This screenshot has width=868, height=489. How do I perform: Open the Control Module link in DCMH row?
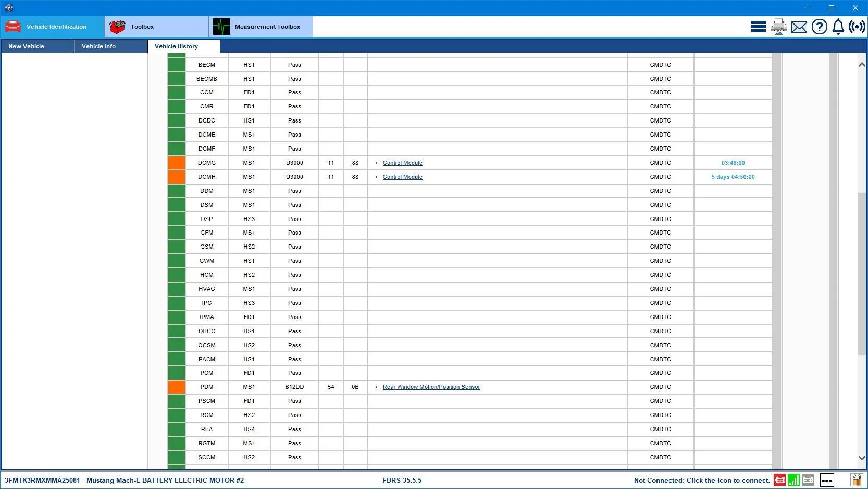pos(403,177)
